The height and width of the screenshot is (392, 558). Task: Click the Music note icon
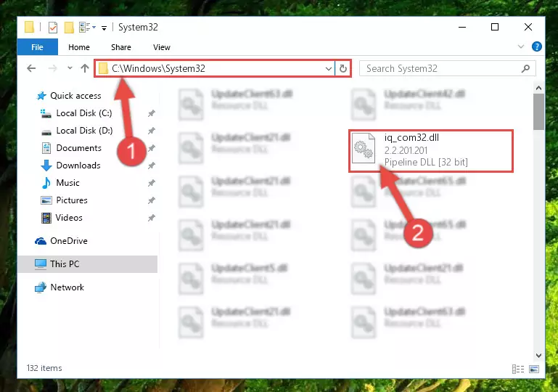tap(46, 183)
